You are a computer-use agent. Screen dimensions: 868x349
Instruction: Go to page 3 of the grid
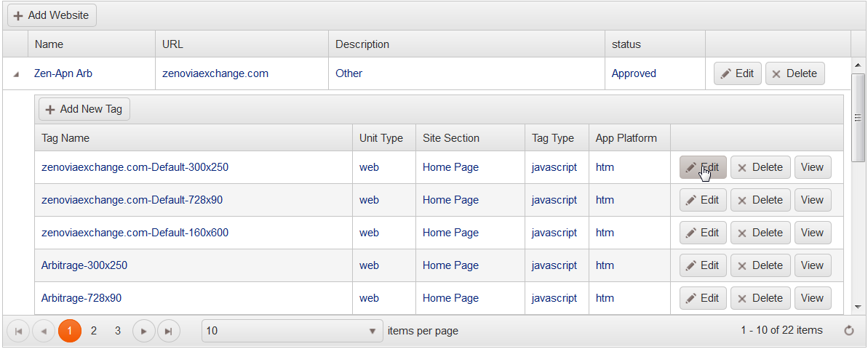coord(118,331)
